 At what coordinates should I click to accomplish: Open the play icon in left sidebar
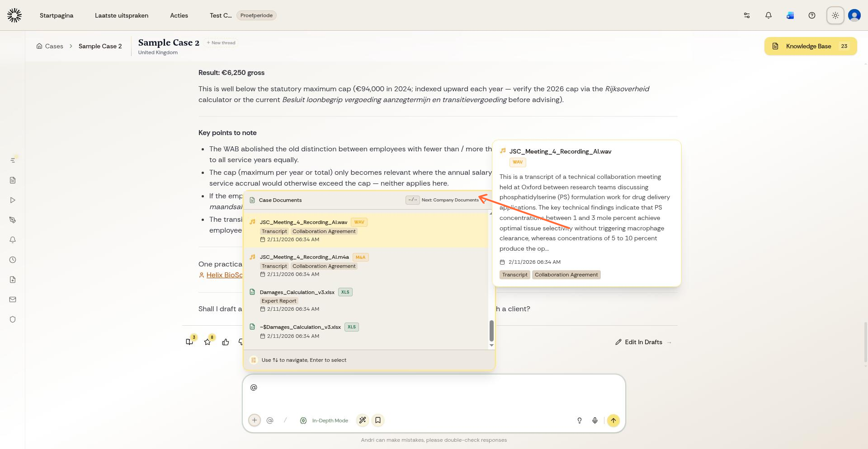point(13,200)
